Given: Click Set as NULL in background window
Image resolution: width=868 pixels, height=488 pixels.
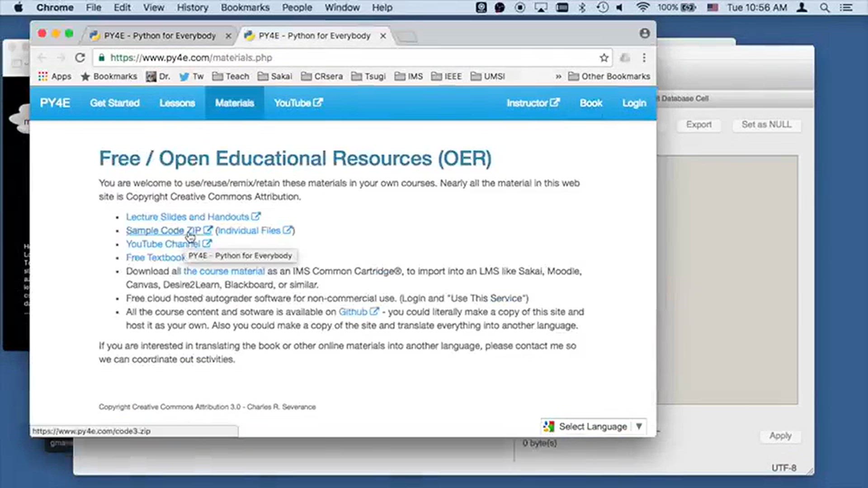Looking at the screenshot, I should (766, 125).
